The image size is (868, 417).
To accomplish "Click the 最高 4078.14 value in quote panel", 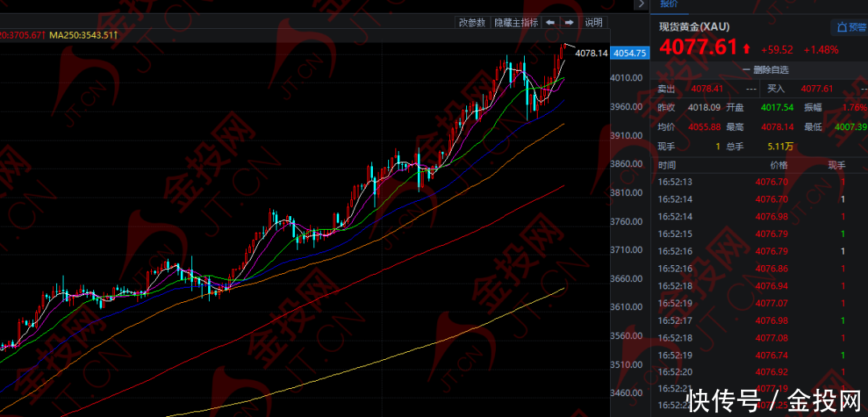I will point(776,127).
